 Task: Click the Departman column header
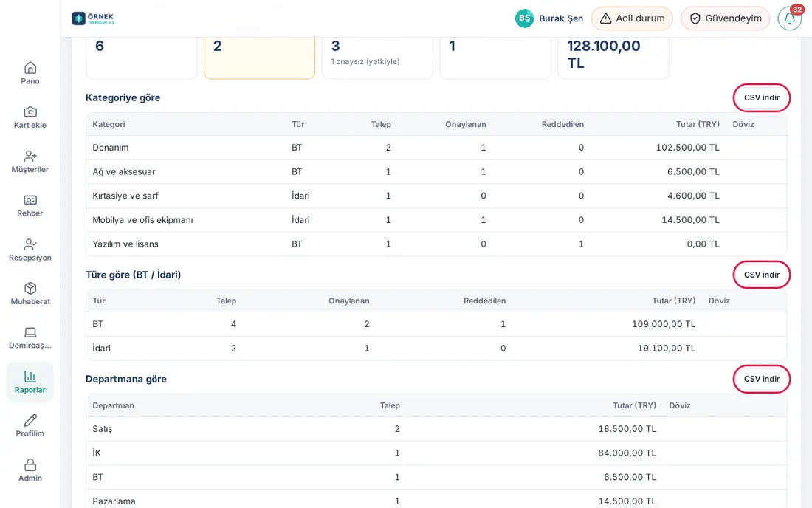pyautogui.click(x=114, y=405)
